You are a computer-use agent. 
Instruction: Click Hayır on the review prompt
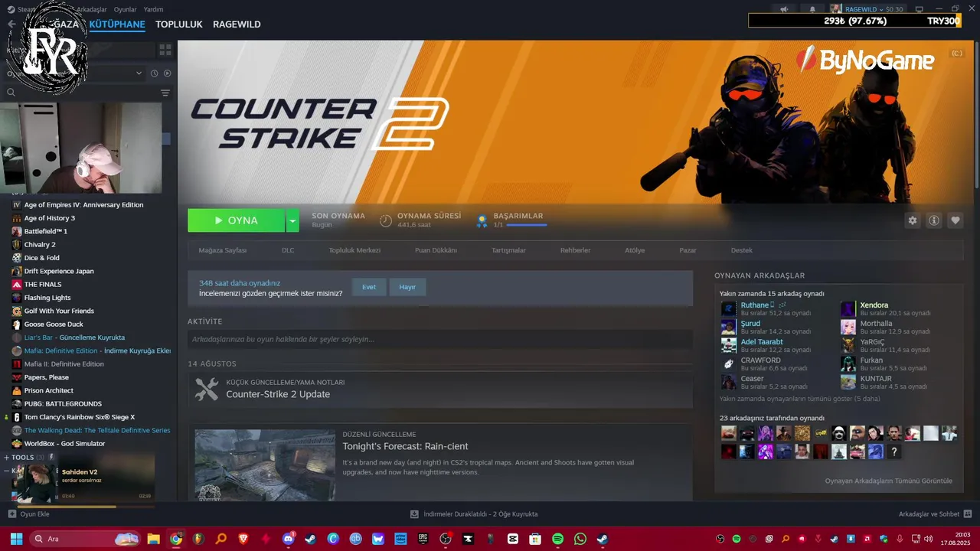click(407, 287)
